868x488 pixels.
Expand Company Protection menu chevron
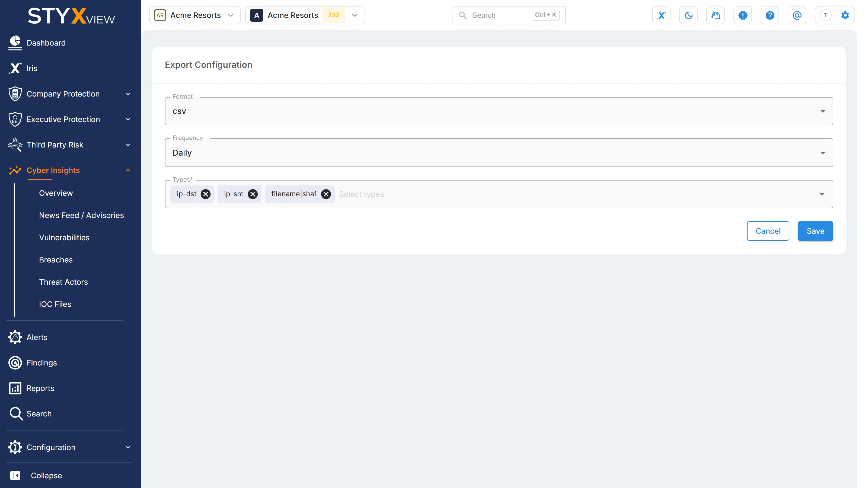pos(128,94)
